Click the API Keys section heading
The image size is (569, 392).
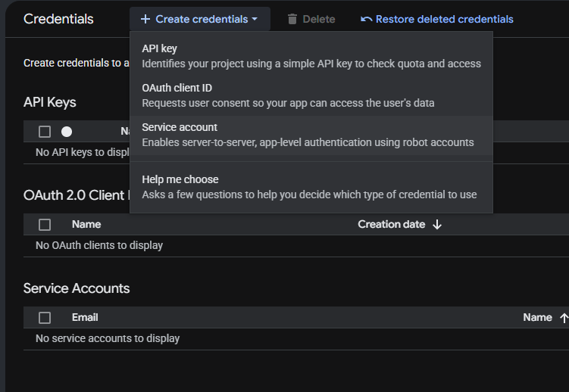[x=50, y=102]
